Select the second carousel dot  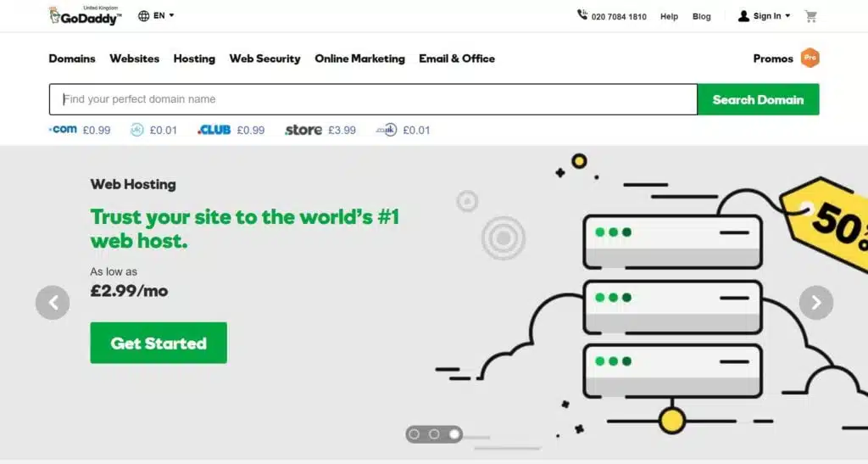435,434
